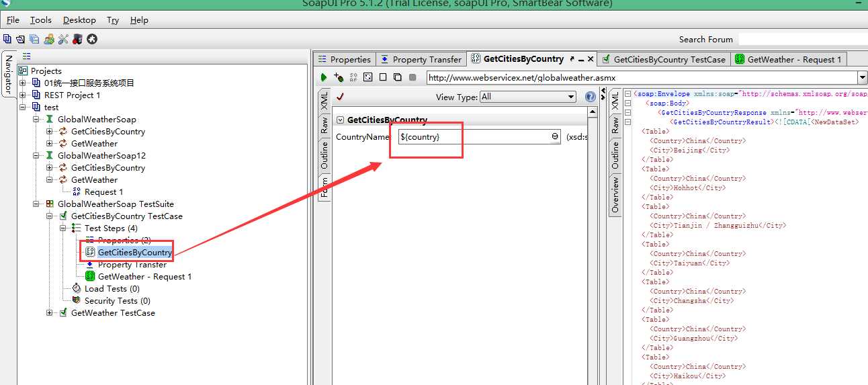The width and height of the screenshot is (868, 385).
Task: Switch to the Properties tab
Action: pos(344,59)
